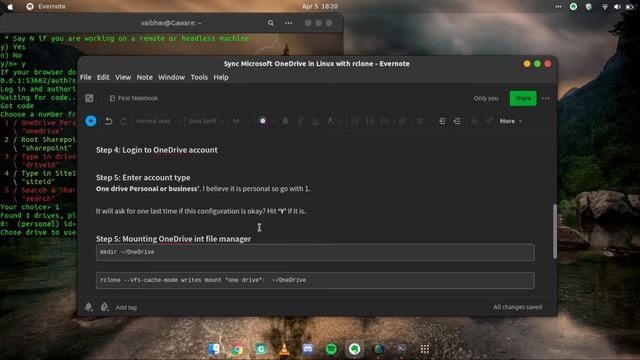Image resolution: width=640 pixels, height=360 pixels.
Task: Click the add tag icon
Action: pos(104,307)
